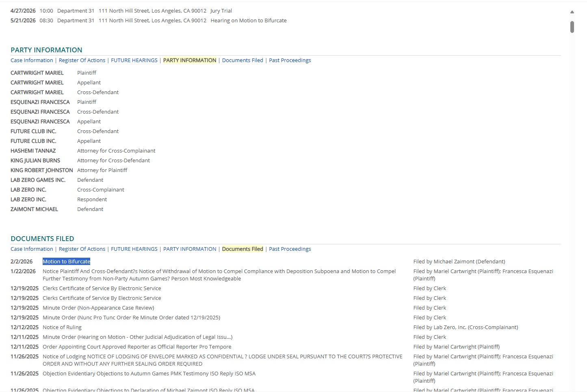Click the scrollbar up arrow
Viewport: 587px width, 392px height.
click(572, 12)
